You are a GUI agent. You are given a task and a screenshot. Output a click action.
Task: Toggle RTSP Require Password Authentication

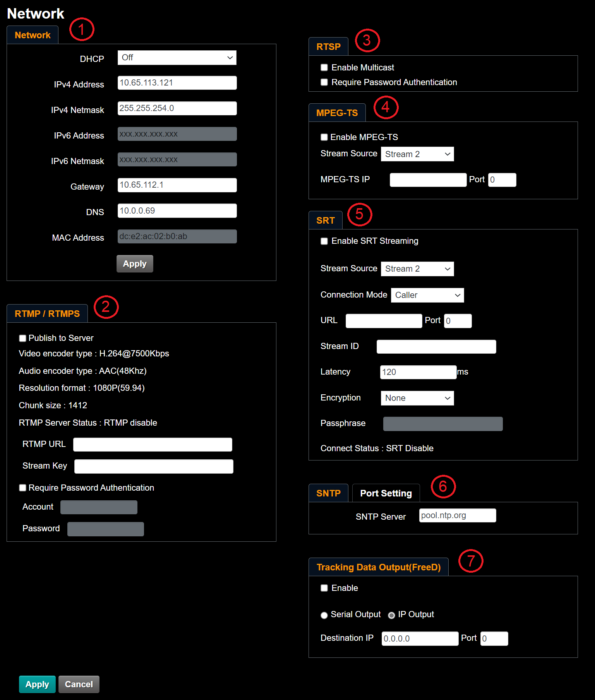[x=324, y=82]
